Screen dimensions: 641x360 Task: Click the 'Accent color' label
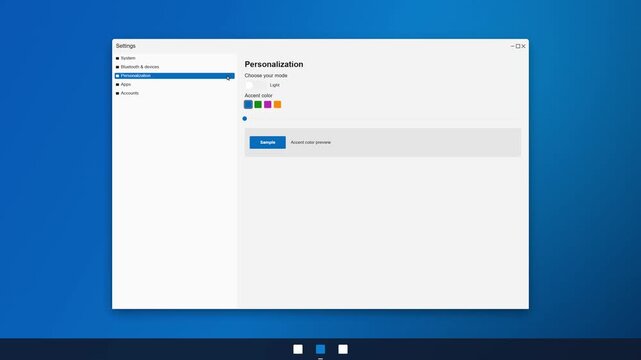258,95
